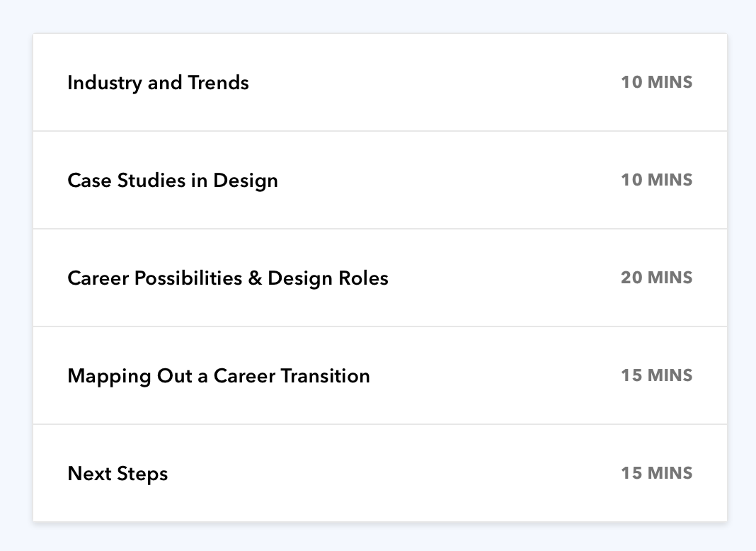Open the Case Studies in Design lesson
This screenshot has height=551, width=756.
coord(172,181)
